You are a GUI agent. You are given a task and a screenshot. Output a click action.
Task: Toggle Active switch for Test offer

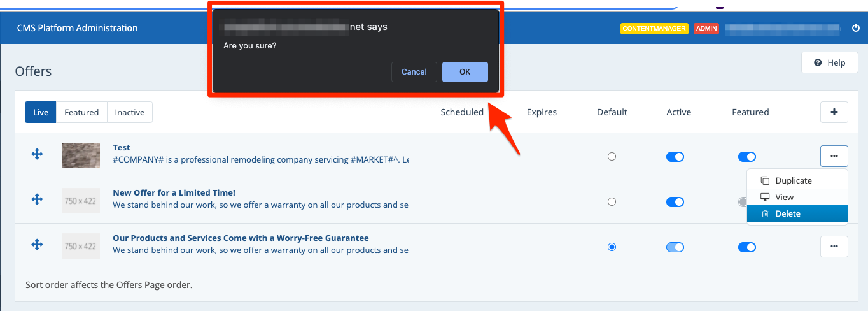(x=675, y=157)
